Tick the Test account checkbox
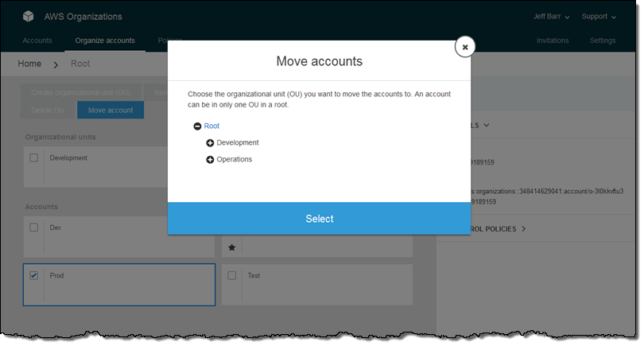Image resolution: width=644 pixels, height=346 pixels. click(x=231, y=275)
